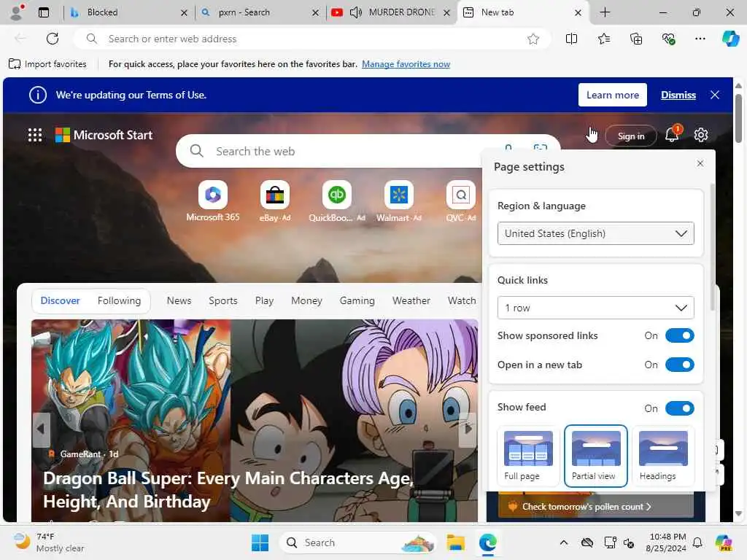
Task: Close Terms of Use banner with X
Action: click(715, 95)
